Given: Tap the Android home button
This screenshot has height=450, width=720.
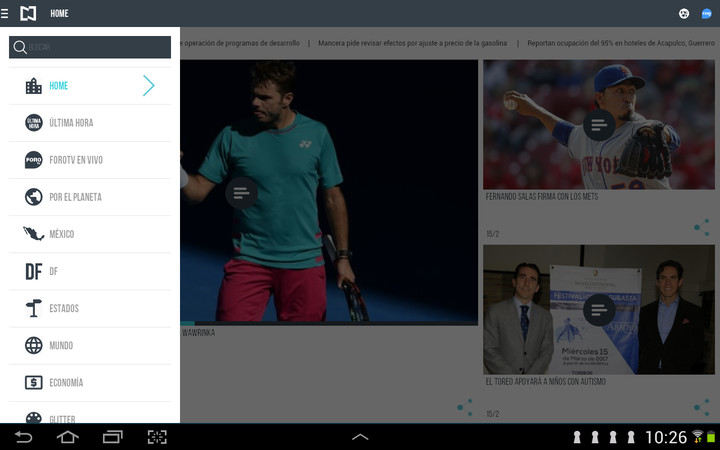Looking at the screenshot, I should pos(67,437).
